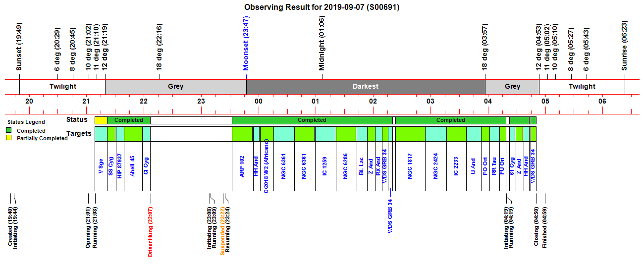Click hour label 23 on the time axis
The image size is (644, 269).
pos(201,101)
